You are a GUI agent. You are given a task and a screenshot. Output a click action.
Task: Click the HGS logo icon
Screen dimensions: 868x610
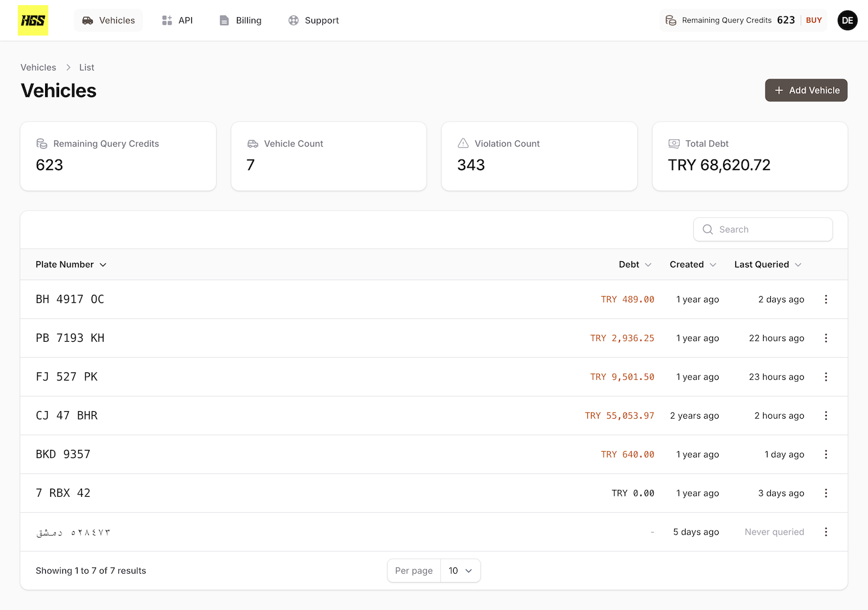[x=33, y=20]
